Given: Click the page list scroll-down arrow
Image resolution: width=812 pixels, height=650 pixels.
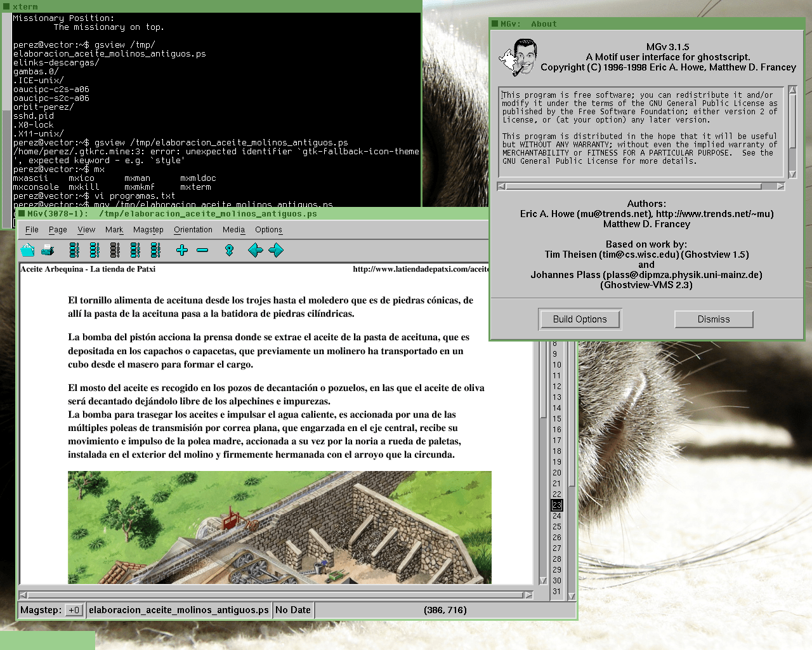Looking at the screenshot, I should tap(572, 596).
